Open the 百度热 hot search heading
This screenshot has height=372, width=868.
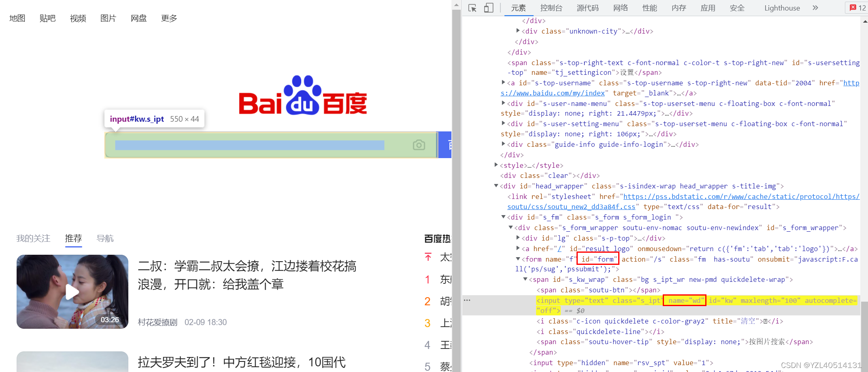pyautogui.click(x=437, y=239)
